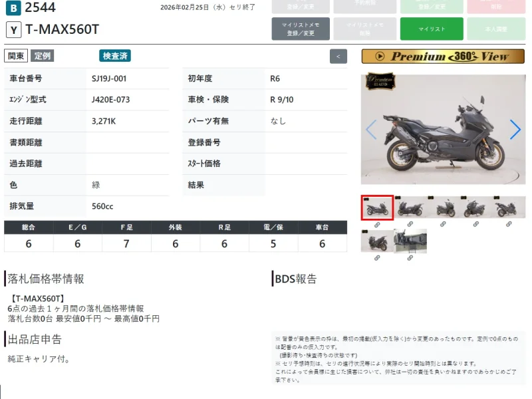The image size is (532, 399).
Task: Click the 検査済 inspected badge
Action: [115, 56]
